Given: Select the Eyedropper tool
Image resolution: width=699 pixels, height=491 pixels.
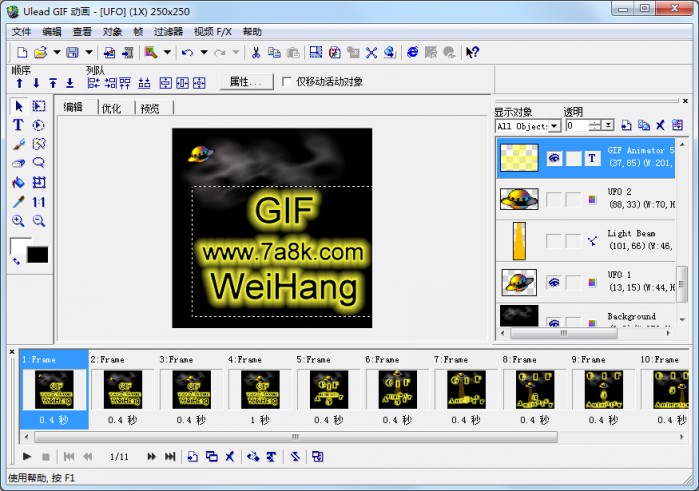Looking at the screenshot, I should click(18, 202).
